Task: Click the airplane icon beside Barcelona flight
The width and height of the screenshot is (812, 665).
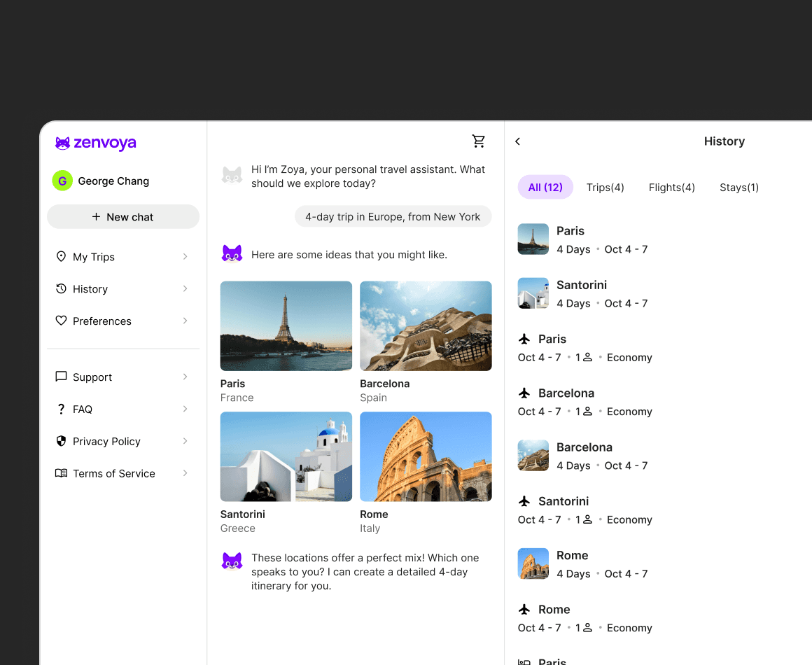Action: (524, 393)
